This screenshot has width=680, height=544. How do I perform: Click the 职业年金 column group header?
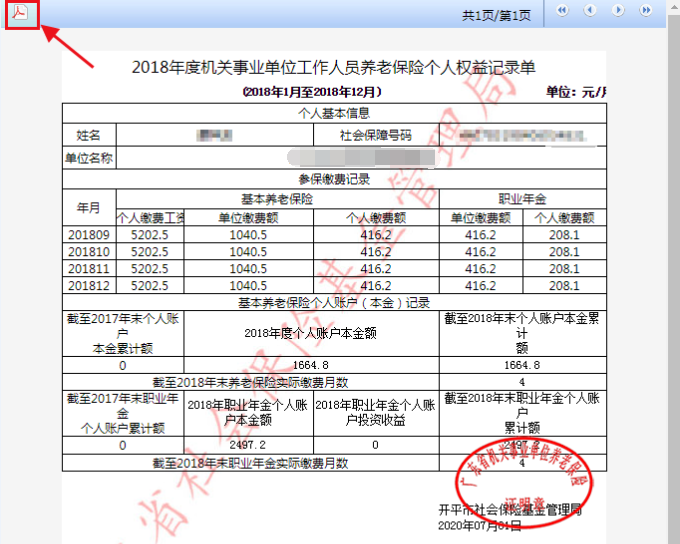521,198
